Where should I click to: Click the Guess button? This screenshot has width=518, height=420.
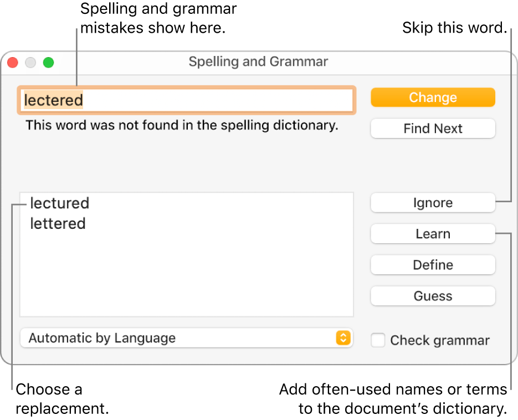click(x=433, y=296)
